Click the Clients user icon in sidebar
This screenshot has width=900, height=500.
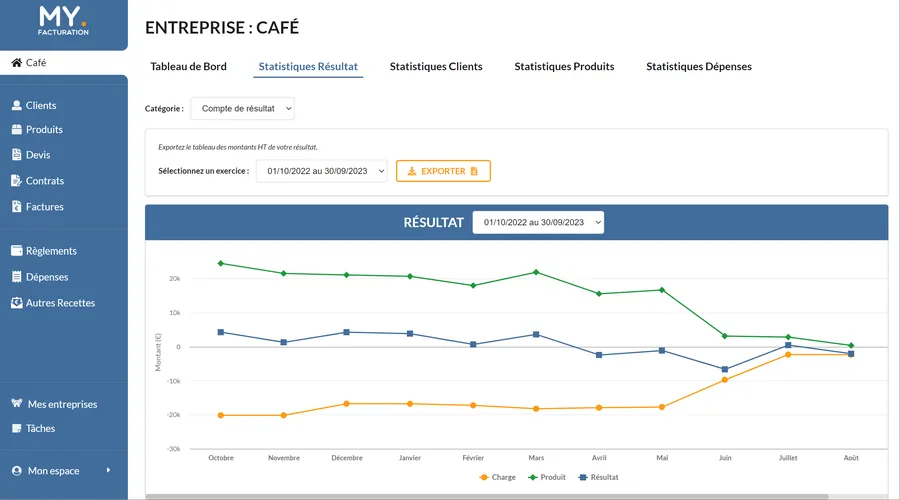pos(16,105)
